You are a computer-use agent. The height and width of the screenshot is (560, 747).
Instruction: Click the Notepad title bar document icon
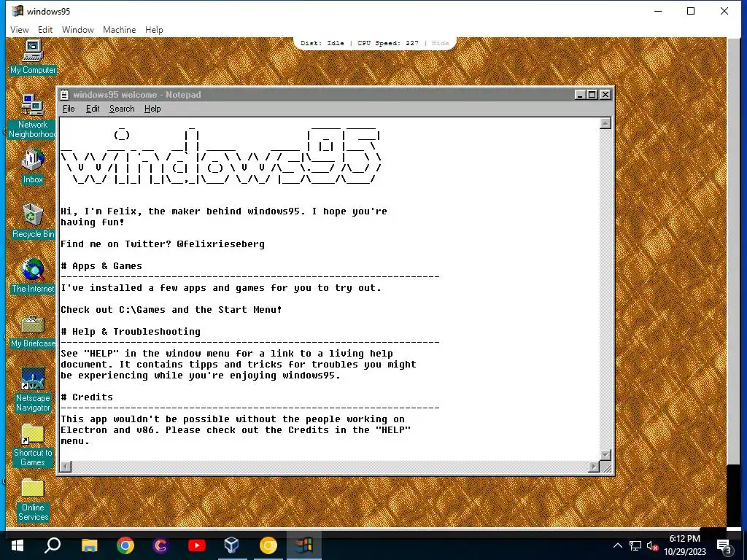pyautogui.click(x=65, y=95)
